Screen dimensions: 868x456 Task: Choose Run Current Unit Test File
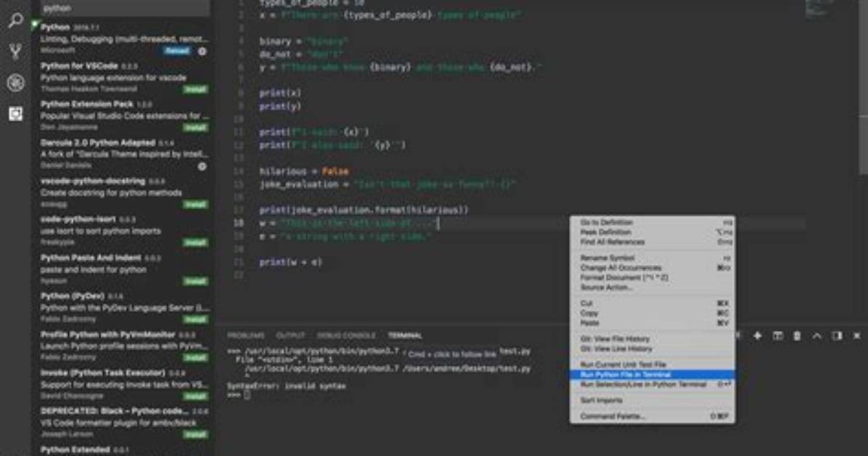(x=652, y=365)
